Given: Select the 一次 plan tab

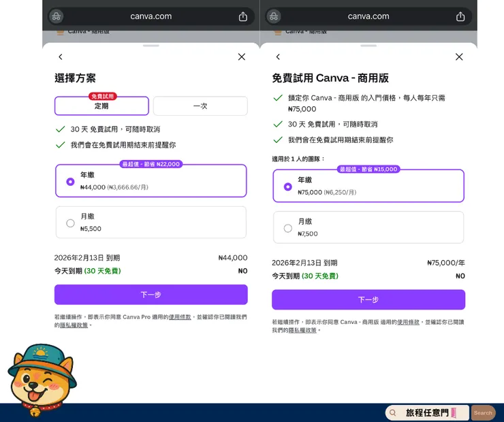Looking at the screenshot, I should click(x=200, y=105).
